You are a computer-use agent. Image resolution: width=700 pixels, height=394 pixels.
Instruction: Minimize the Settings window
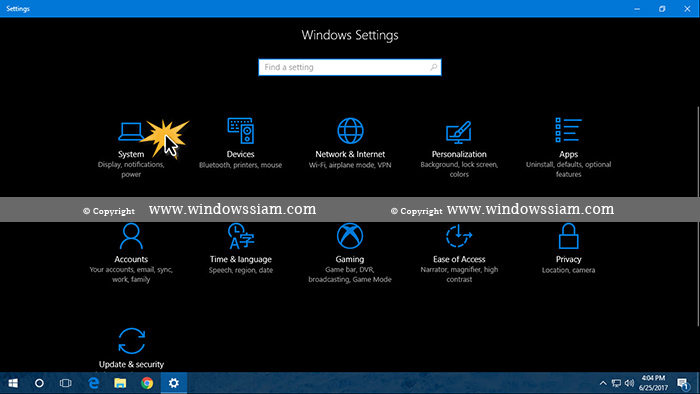pos(637,8)
